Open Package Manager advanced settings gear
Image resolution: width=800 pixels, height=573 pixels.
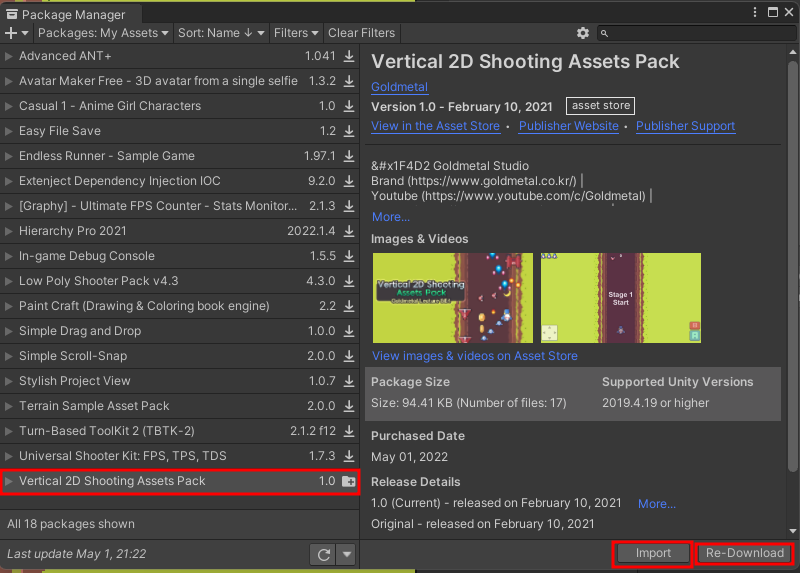[x=583, y=33]
